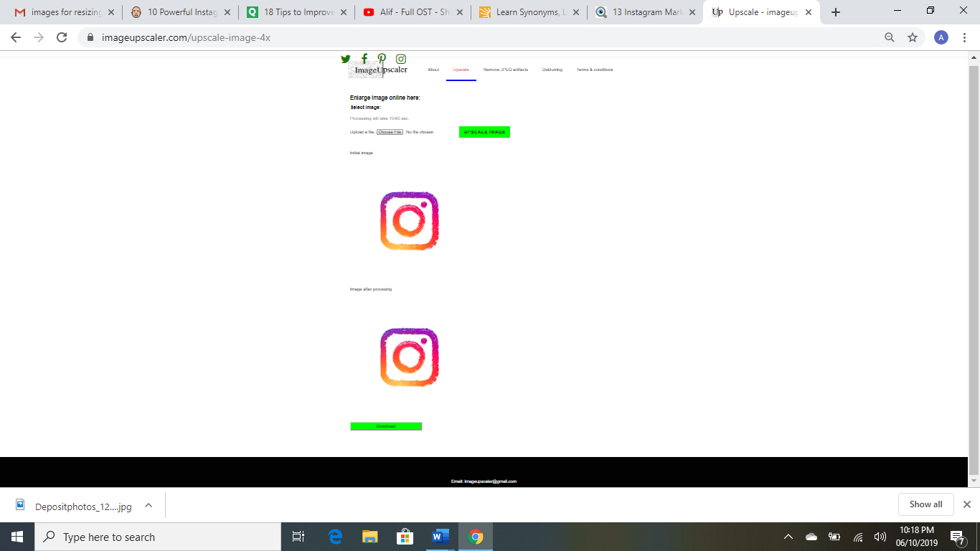Open the Twitter social icon
Viewport: 980px width, 551px height.
[346, 59]
